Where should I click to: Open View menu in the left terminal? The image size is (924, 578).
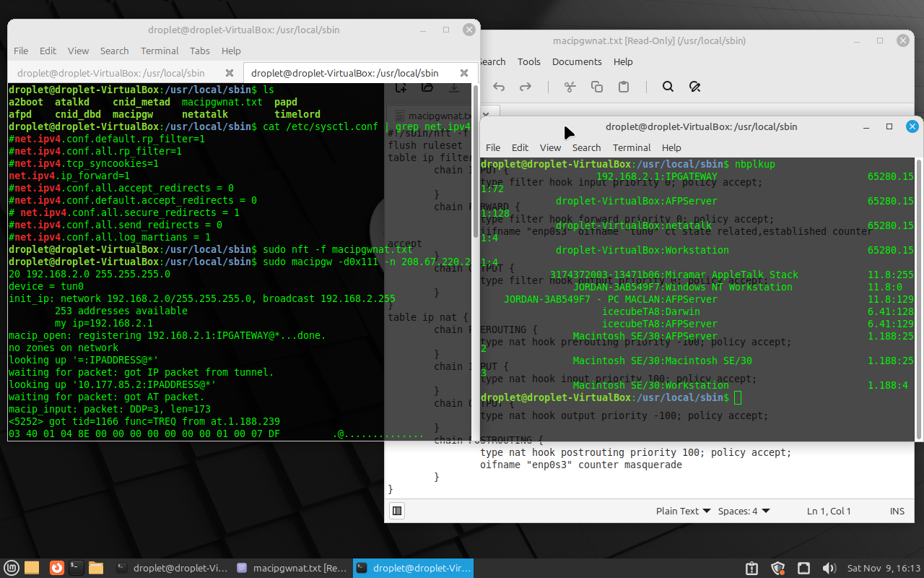[x=78, y=51]
